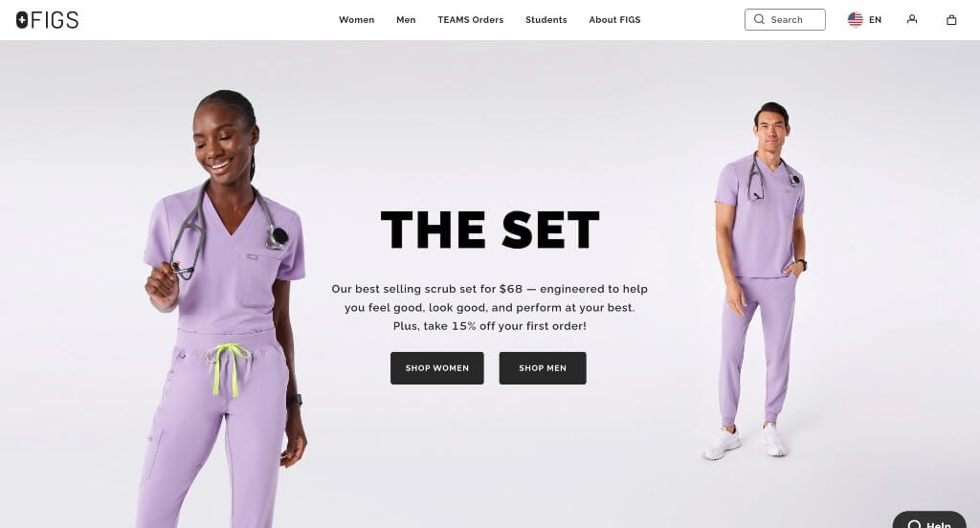The image size is (980, 528).
Task: Click the SHOP WOMEN button
Action: click(x=436, y=368)
